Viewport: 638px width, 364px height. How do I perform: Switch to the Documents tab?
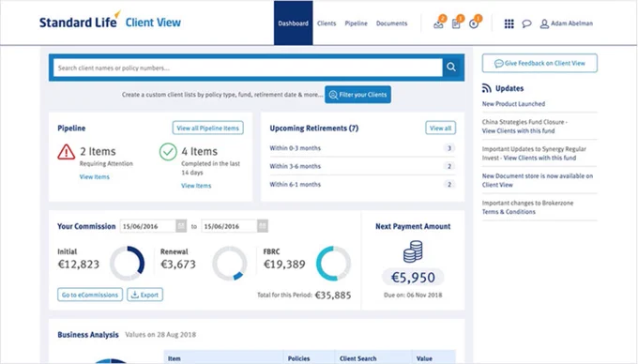391,23
